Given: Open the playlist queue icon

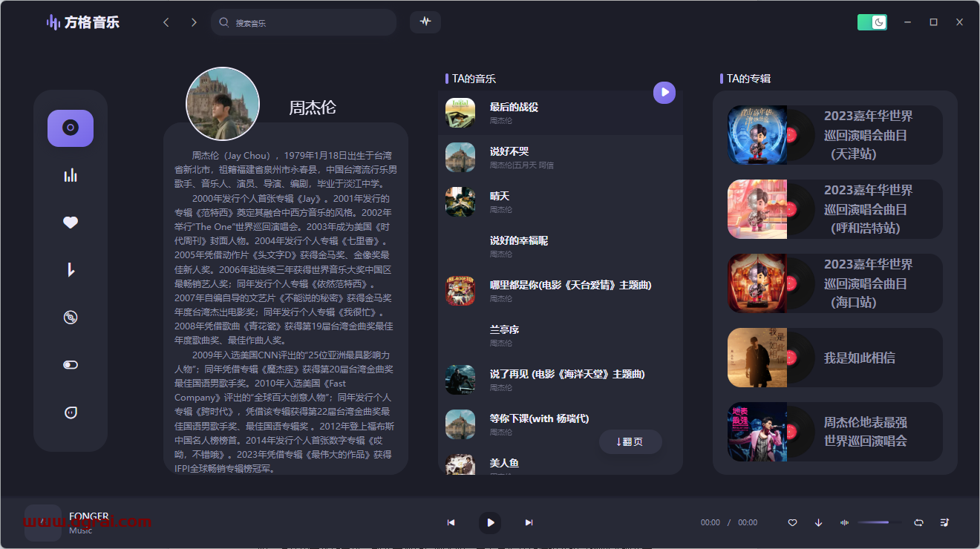Looking at the screenshot, I should (x=944, y=522).
